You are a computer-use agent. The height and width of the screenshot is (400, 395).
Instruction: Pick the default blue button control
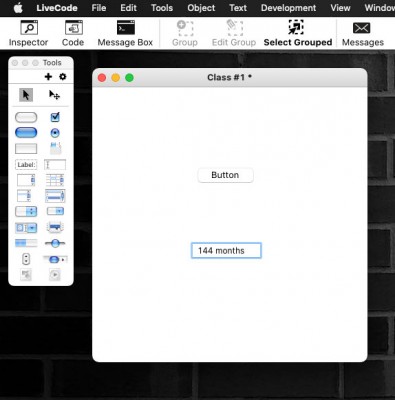point(26,133)
